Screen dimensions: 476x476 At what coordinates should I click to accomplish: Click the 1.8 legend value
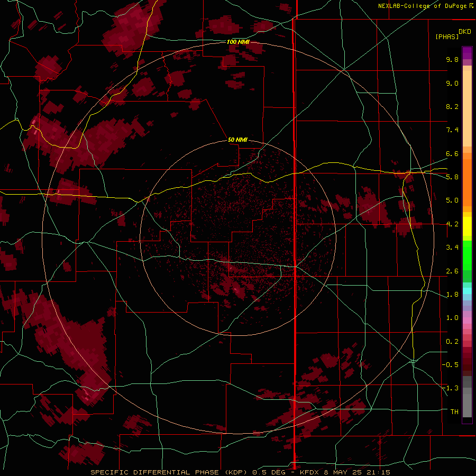452,295
